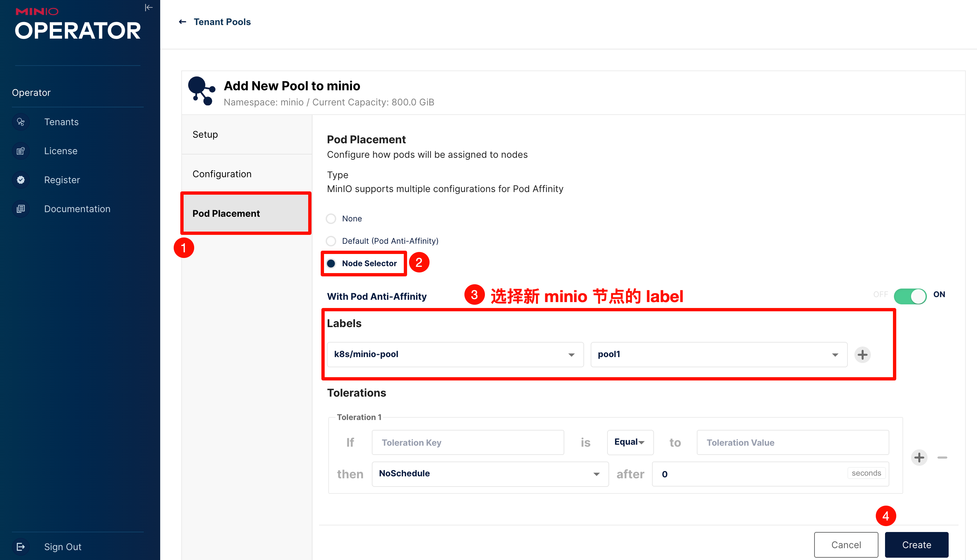977x560 pixels.
Task: Collapse the sidebar menu icon
Action: point(149,8)
